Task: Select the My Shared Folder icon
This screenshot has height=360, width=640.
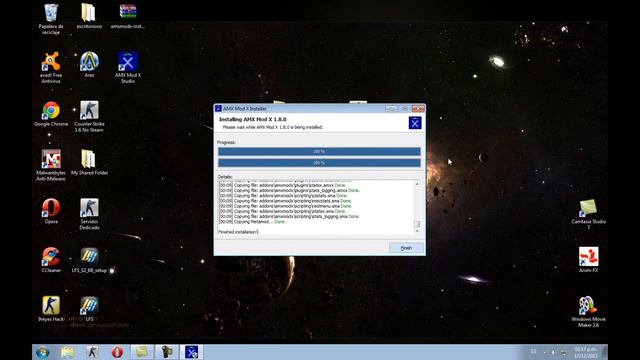Action: pyautogui.click(x=89, y=162)
